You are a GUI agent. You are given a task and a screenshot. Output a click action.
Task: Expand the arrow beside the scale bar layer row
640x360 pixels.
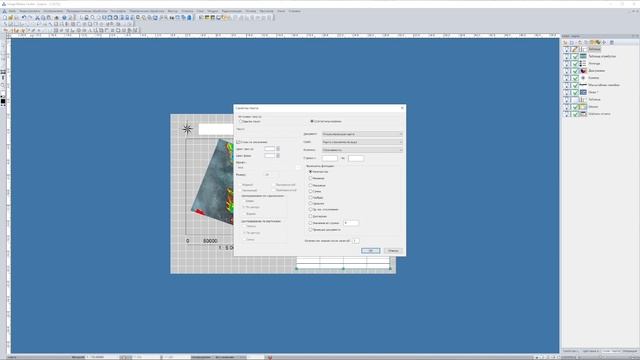pyautogui.click(x=566, y=85)
